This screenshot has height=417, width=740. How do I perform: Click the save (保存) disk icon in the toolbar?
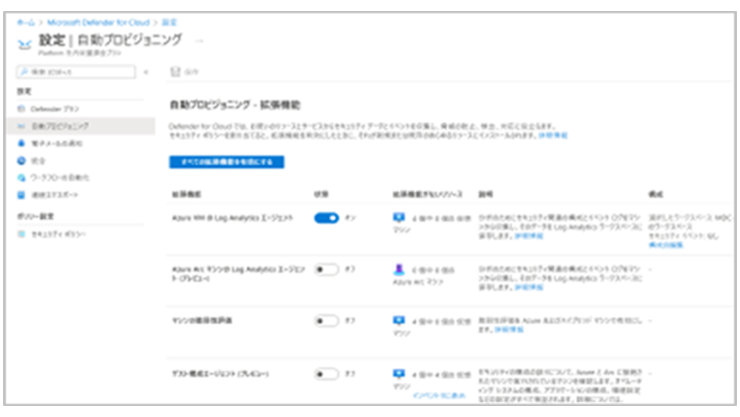[x=175, y=72]
